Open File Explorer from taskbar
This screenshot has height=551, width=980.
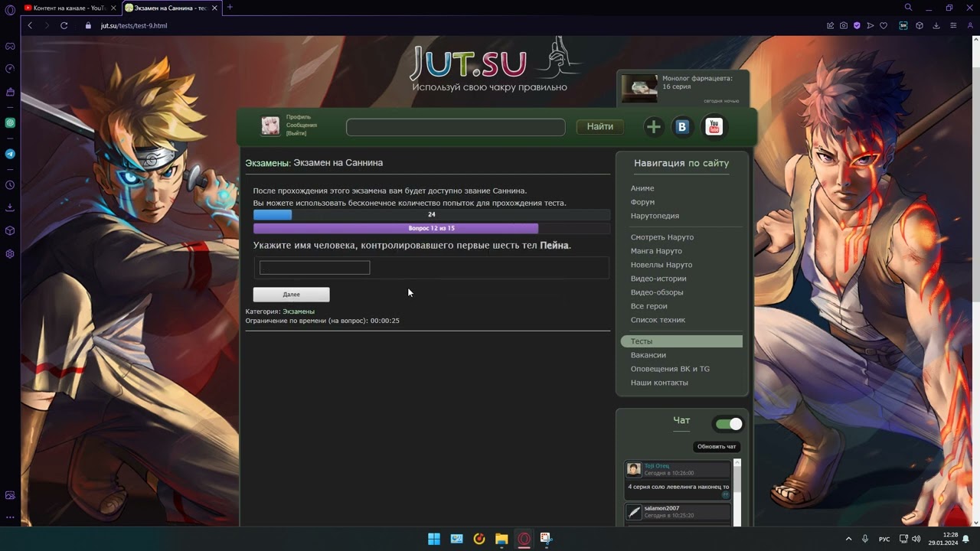click(501, 539)
